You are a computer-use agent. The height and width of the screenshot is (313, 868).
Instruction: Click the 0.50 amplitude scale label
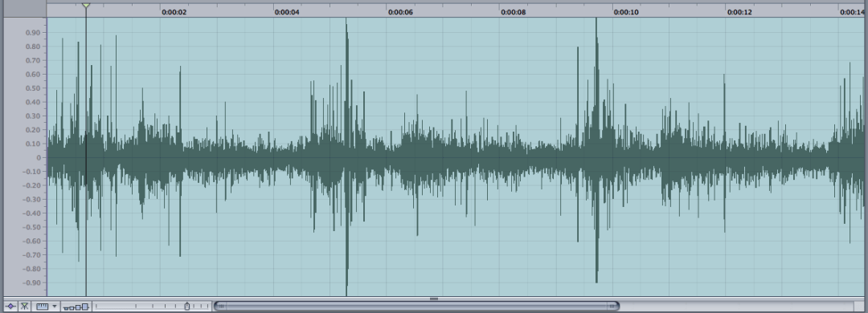(x=33, y=88)
